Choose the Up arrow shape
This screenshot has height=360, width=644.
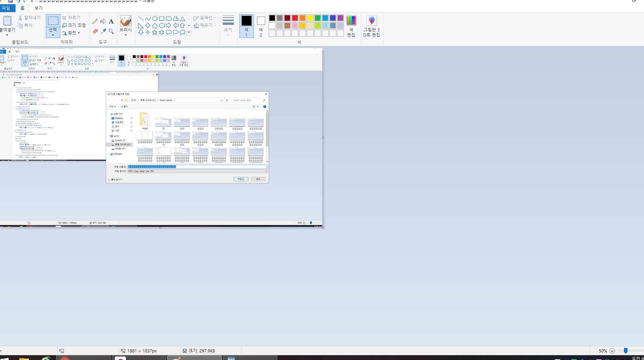point(182,26)
